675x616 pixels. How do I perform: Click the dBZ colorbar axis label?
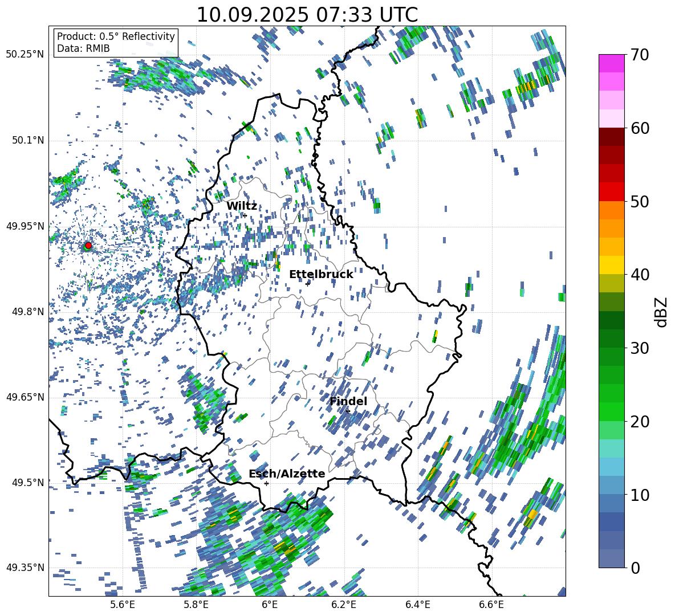pyautogui.click(x=661, y=312)
